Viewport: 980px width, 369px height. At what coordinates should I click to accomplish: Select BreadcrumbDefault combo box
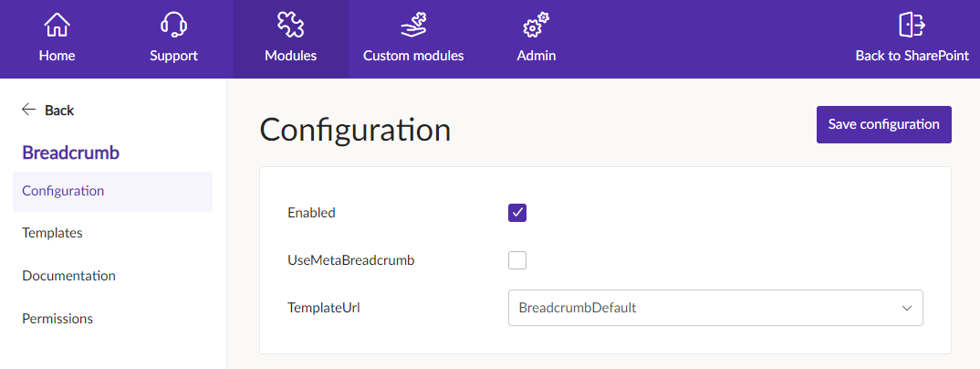coord(715,308)
